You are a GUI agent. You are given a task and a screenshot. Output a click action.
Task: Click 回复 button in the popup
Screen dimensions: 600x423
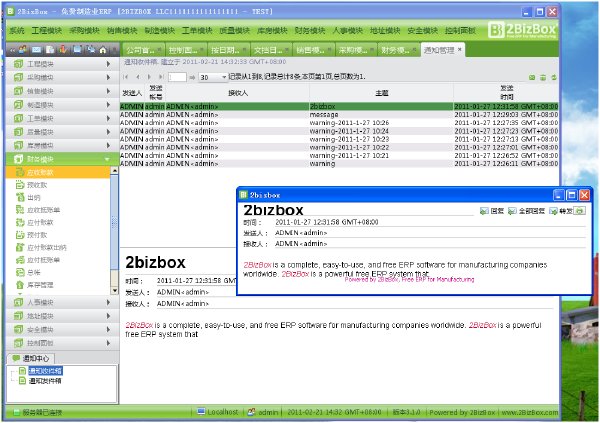tap(492, 211)
